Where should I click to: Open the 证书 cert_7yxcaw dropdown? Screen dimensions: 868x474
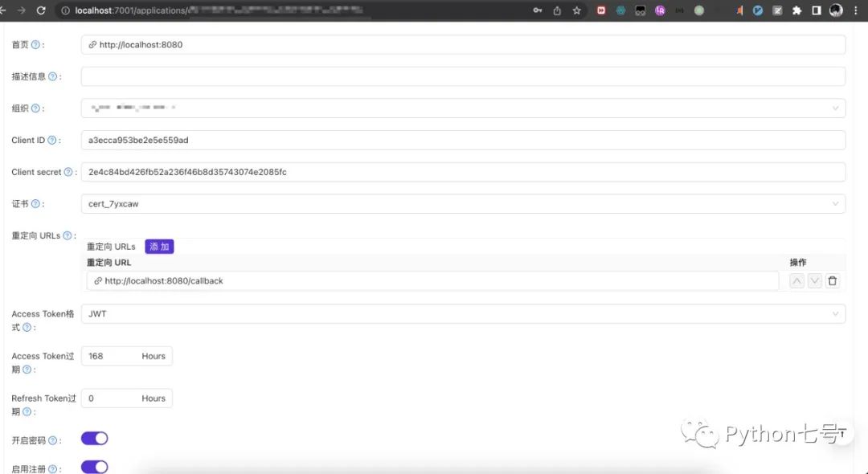464,203
